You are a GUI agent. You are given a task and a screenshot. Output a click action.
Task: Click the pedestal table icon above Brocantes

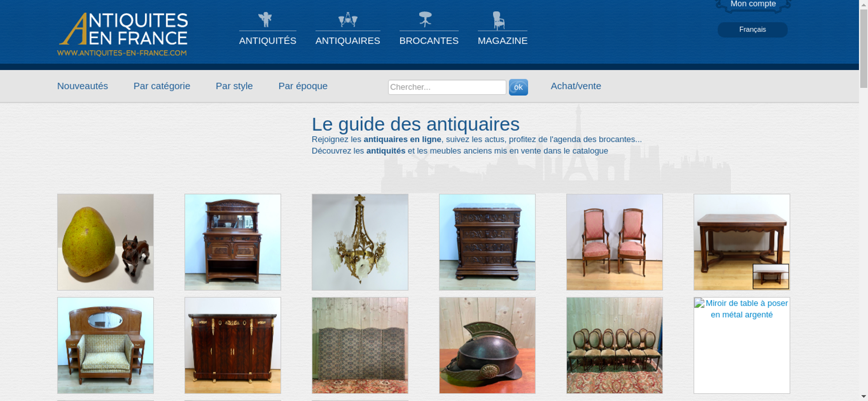click(425, 19)
